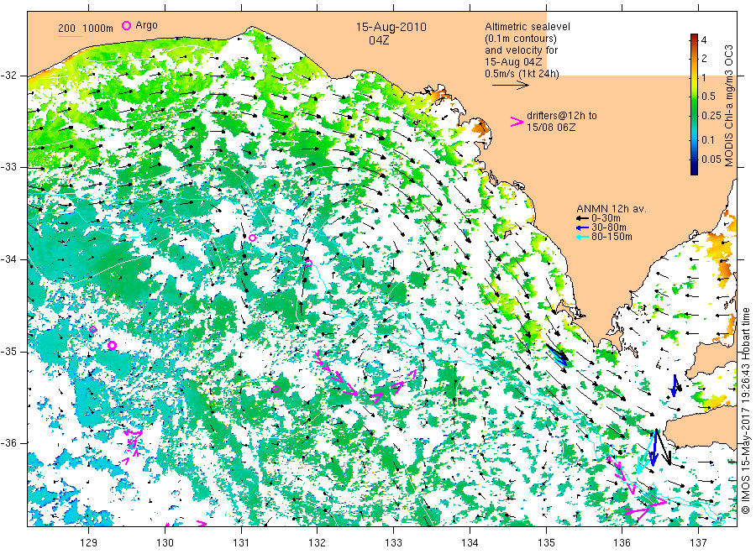Image resolution: width=756 pixels, height=554 pixels.
Task: Click the magenta drifter track near 35.3°S 132.2°E
Action: coord(336,374)
